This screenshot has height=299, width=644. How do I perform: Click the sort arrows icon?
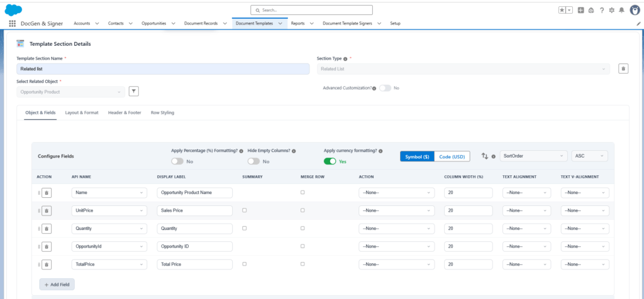(485, 156)
